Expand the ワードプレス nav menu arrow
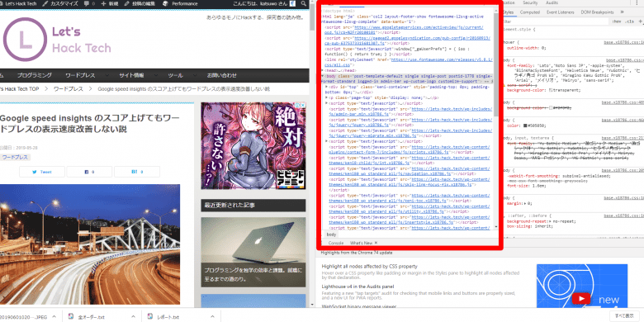This screenshot has height=322, width=644. click(107, 75)
